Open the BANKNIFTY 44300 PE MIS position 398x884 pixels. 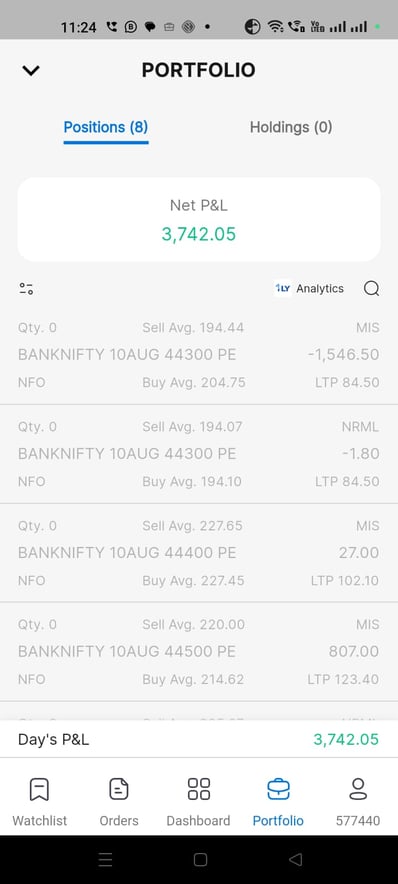point(199,355)
